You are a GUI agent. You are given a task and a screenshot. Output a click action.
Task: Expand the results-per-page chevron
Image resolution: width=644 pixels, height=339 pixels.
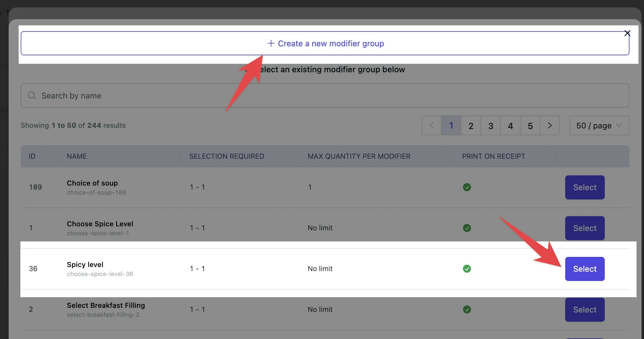click(x=618, y=125)
